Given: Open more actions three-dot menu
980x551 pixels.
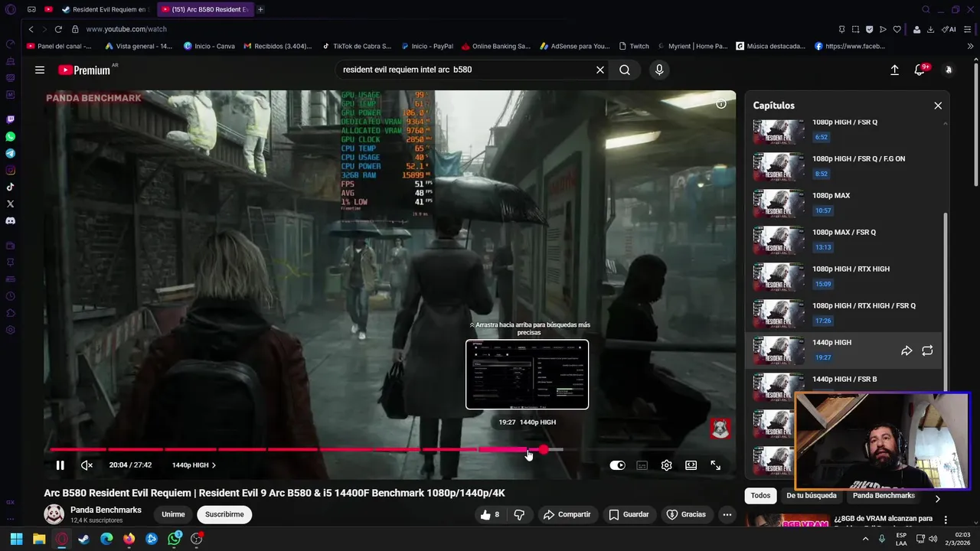Looking at the screenshot, I should click(727, 514).
